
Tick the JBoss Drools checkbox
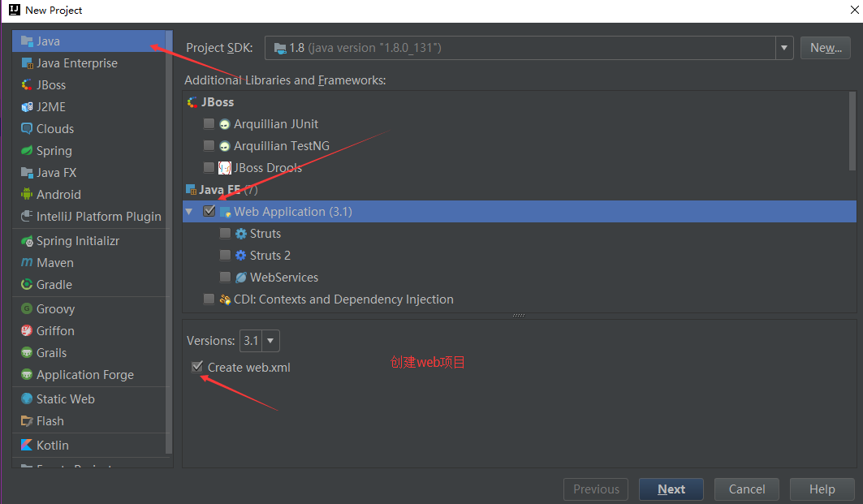209,167
